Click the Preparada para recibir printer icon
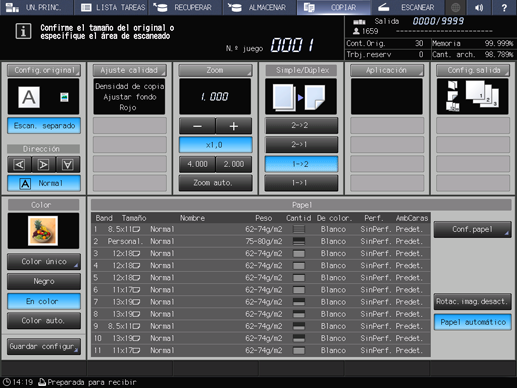 pos(42,382)
